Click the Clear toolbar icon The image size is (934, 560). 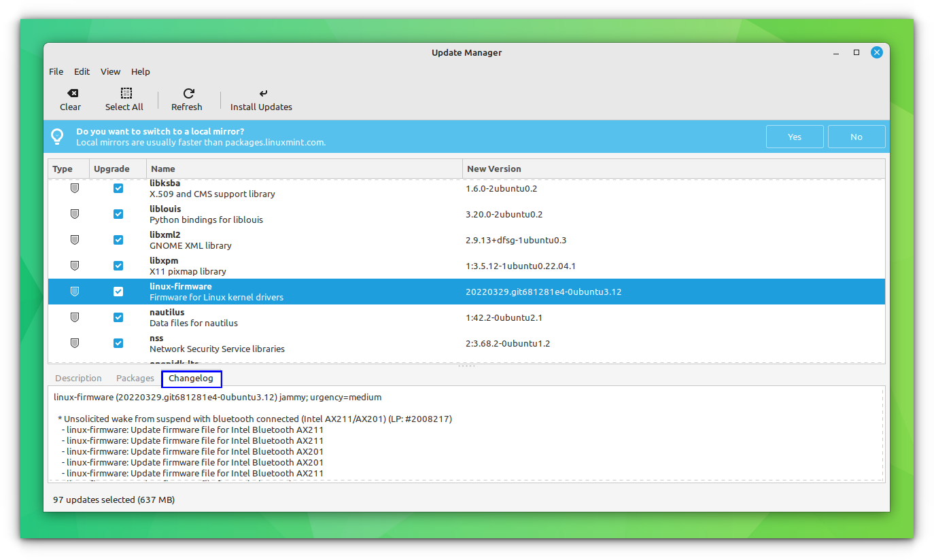[x=71, y=93]
